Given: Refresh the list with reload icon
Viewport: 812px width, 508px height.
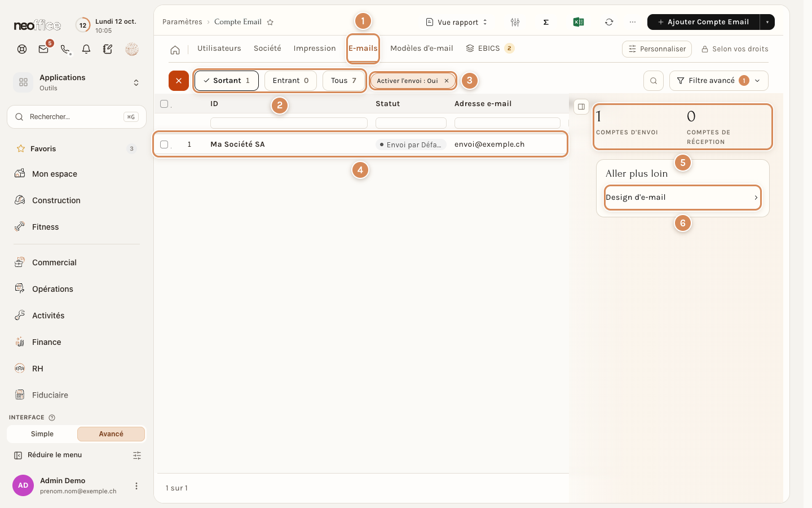Looking at the screenshot, I should (609, 22).
